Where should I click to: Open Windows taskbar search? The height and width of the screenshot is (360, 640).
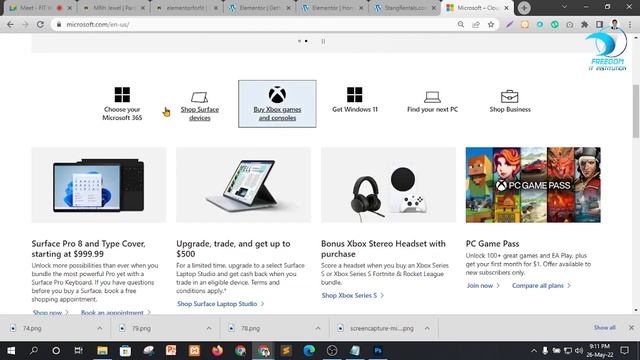(34, 350)
